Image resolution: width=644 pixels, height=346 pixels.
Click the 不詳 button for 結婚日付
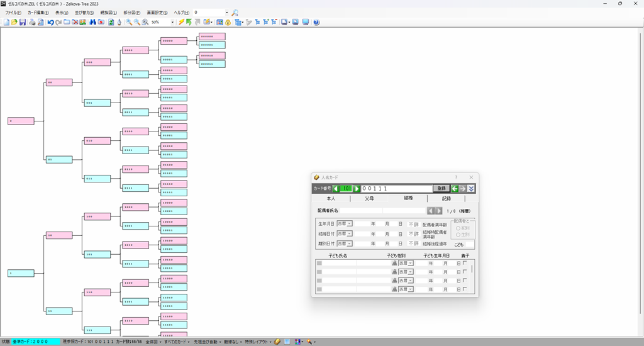point(413,233)
